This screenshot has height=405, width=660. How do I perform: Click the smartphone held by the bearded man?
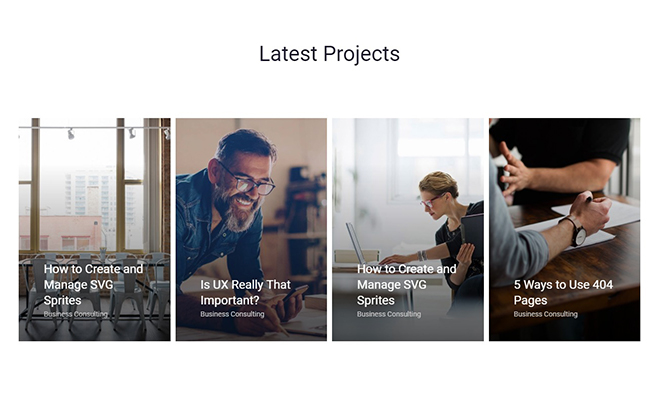click(295, 293)
